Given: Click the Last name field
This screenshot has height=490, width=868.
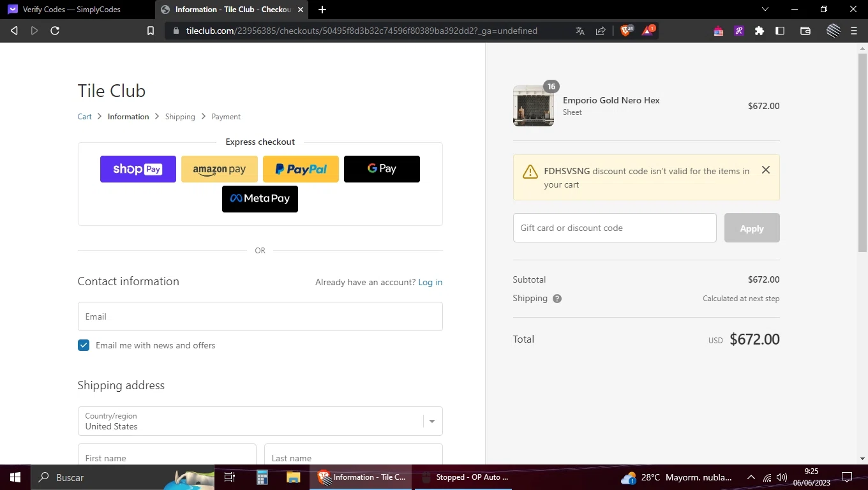Looking at the screenshot, I should (353, 454).
